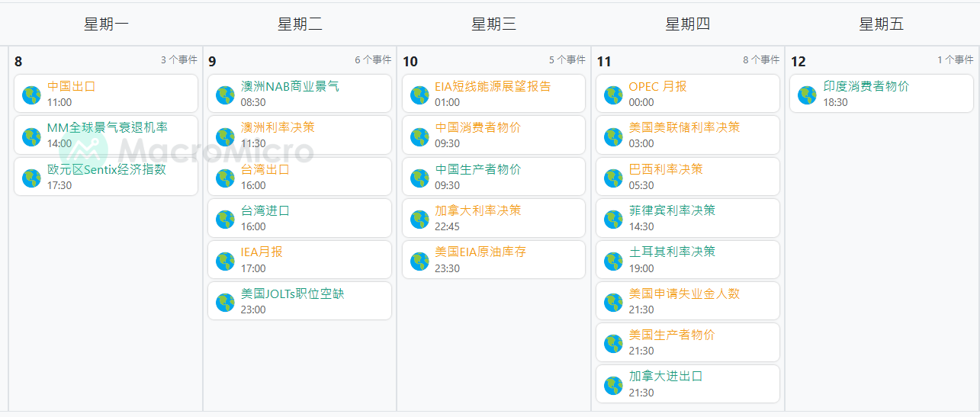Click the 8 个事件 count label

pos(760,59)
